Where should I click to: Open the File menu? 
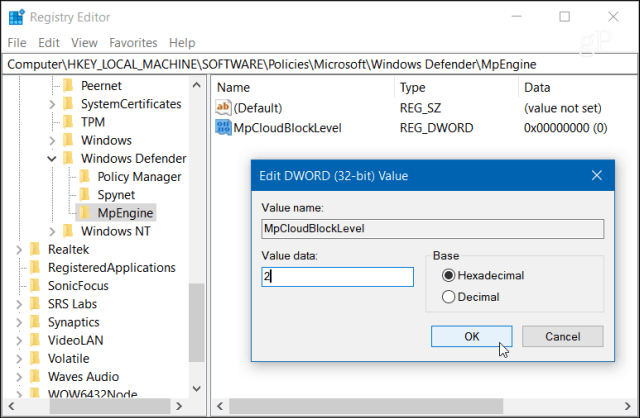pyautogui.click(x=17, y=43)
